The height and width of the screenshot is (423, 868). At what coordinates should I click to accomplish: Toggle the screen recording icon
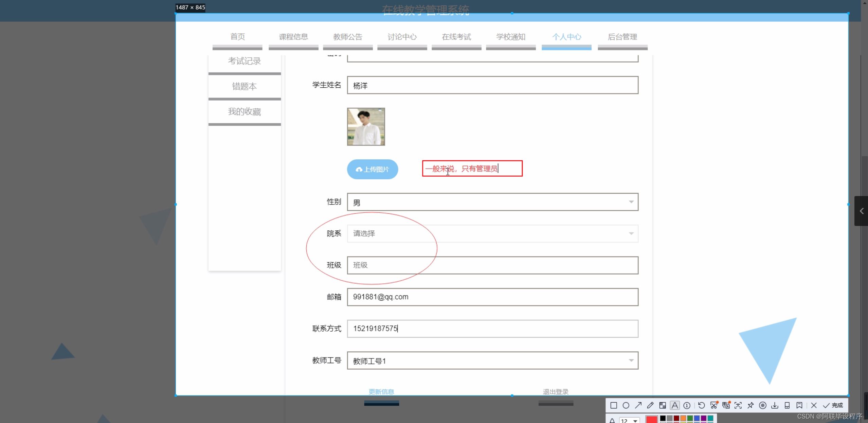tap(762, 405)
